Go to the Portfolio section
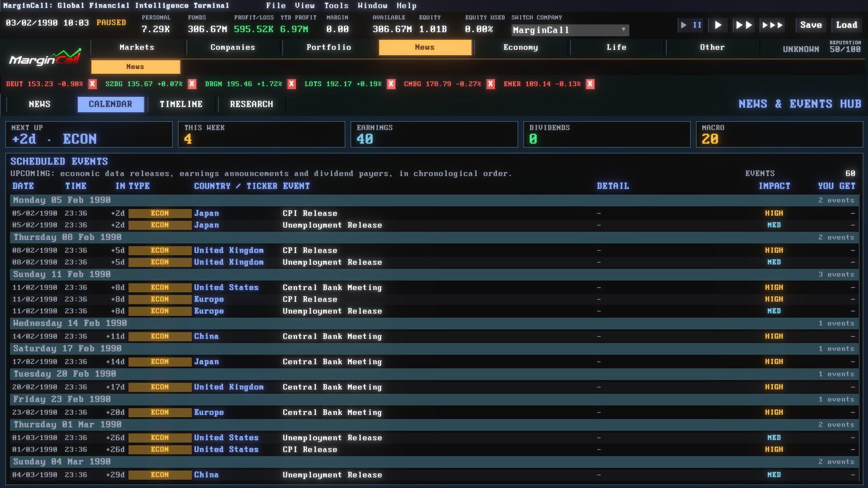The height and width of the screenshot is (488, 868). (329, 47)
